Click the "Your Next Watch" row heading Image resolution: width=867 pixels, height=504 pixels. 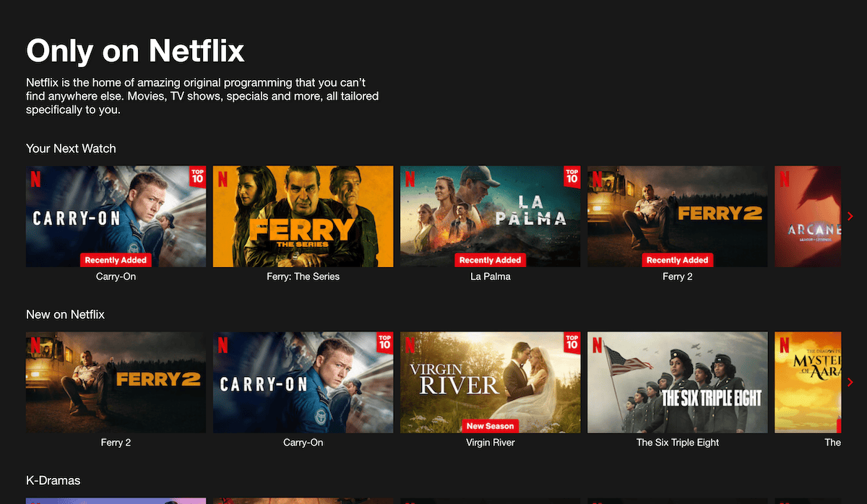pos(71,149)
